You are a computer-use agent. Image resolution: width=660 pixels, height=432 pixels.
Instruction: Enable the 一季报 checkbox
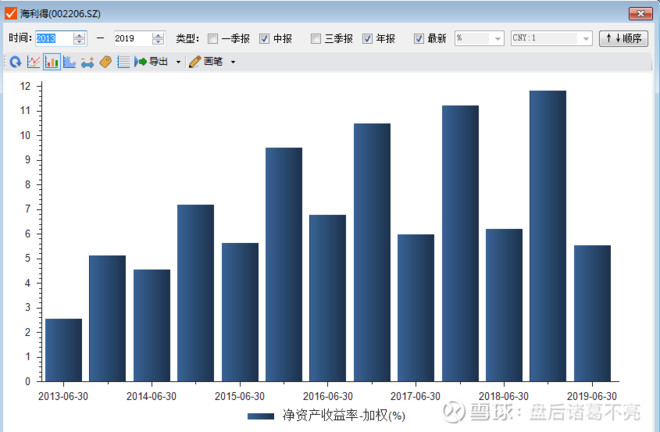pyautogui.click(x=213, y=39)
